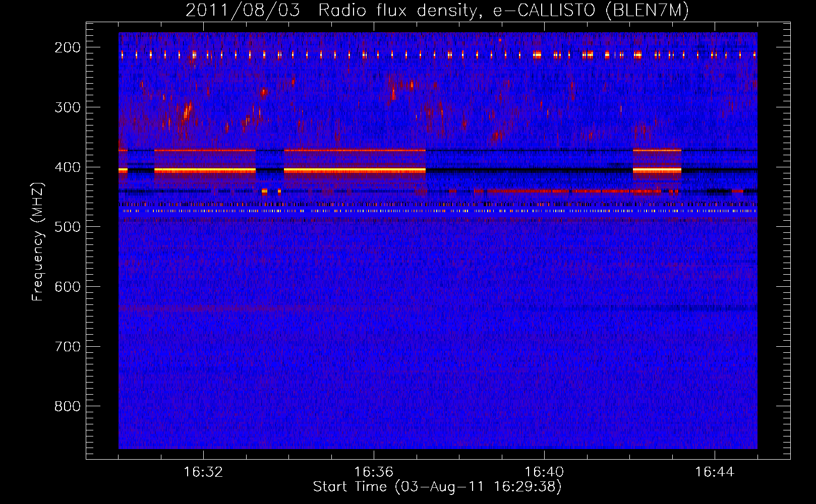The height and width of the screenshot is (504, 816).
Task: Select the 200 frequency tick label
Action: click(x=68, y=47)
